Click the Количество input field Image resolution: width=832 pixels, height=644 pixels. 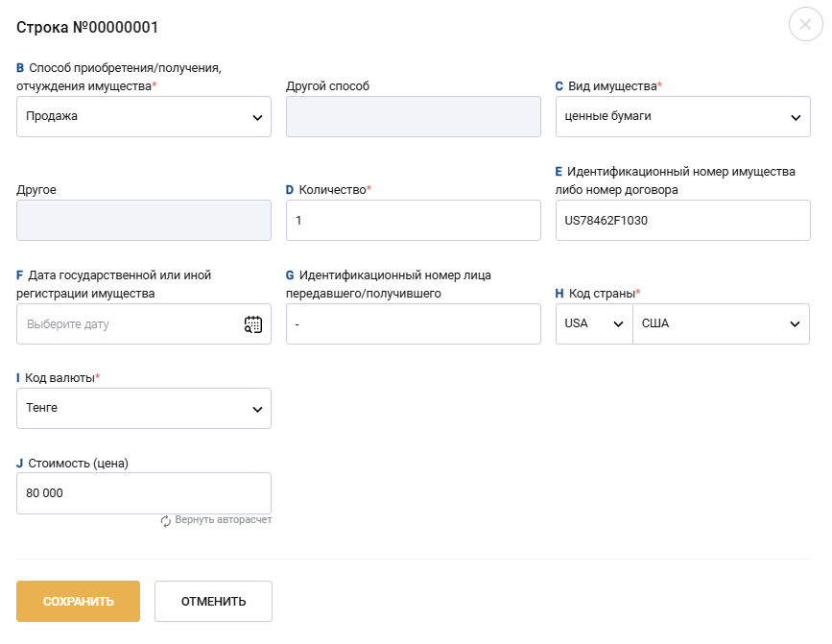(414, 221)
